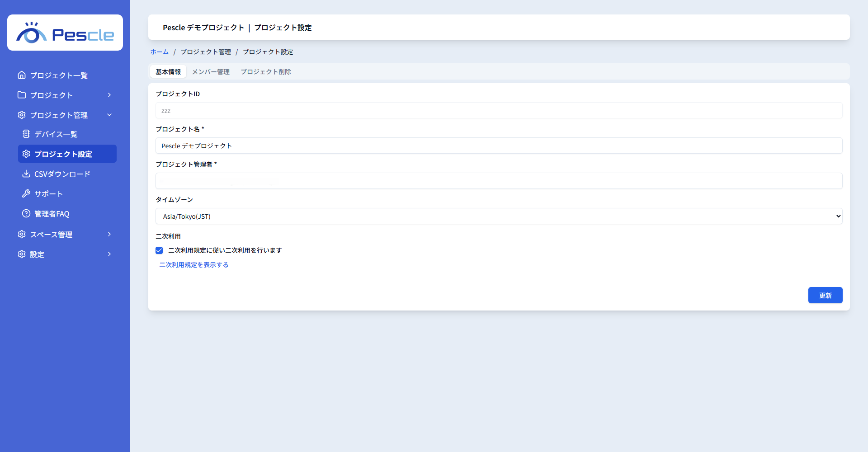Focus the プロジェクト名 input field
The width and height of the screenshot is (868, 452).
tap(499, 146)
